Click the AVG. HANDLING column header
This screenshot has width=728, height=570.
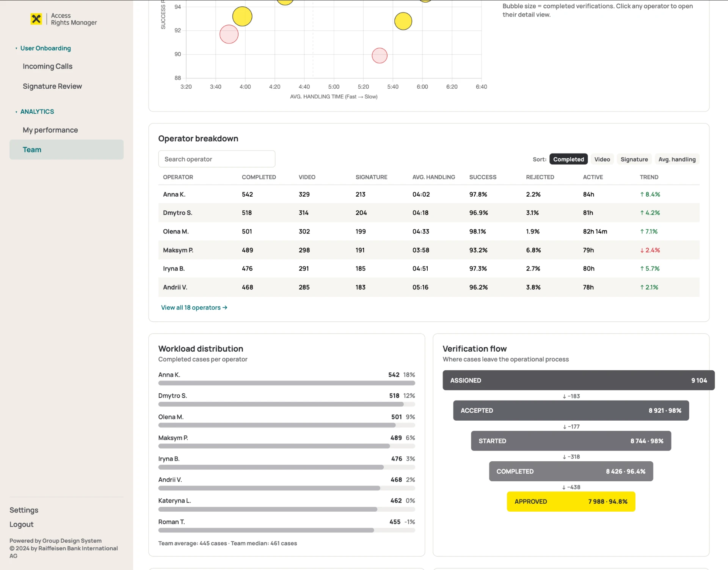pos(434,177)
